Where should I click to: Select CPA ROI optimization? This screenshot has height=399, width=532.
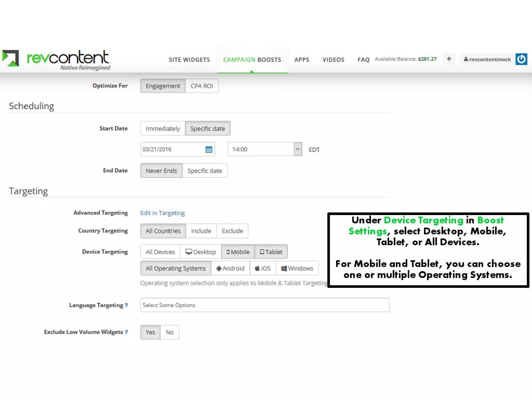[x=202, y=86]
